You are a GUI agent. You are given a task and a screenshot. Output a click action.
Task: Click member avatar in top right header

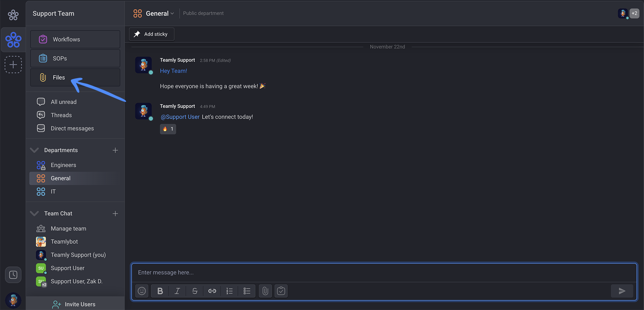tap(623, 14)
